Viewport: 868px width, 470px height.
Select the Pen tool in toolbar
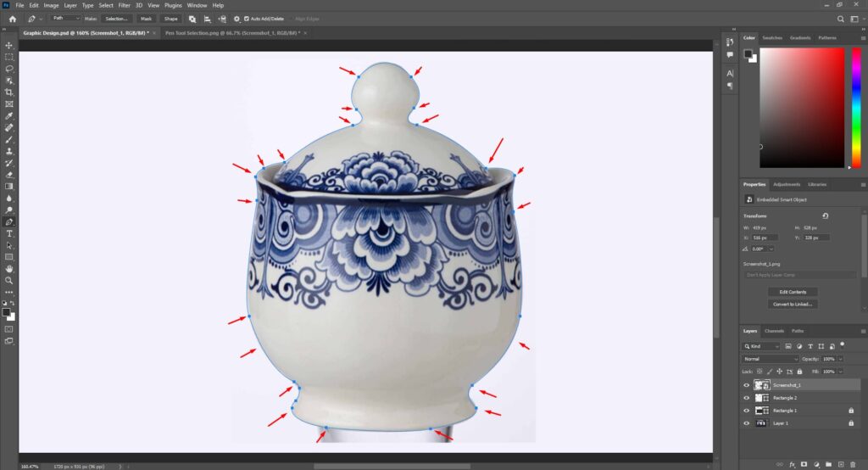pyautogui.click(x=8, y=221)
